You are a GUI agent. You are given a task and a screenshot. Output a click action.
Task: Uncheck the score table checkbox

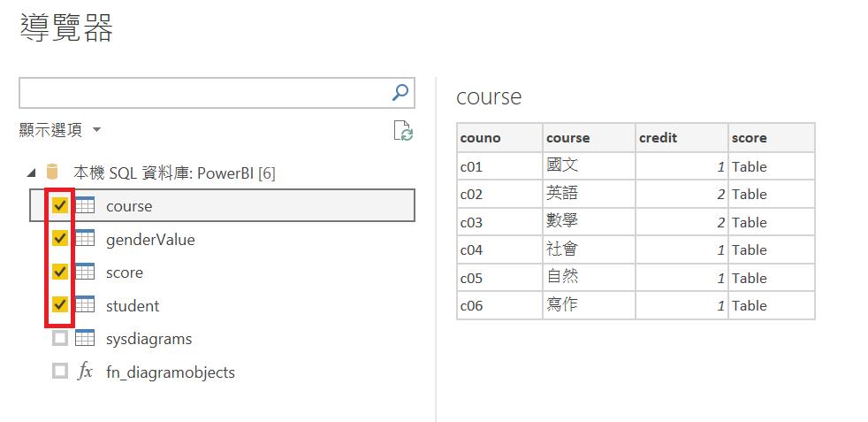click(x=60, y=272)
